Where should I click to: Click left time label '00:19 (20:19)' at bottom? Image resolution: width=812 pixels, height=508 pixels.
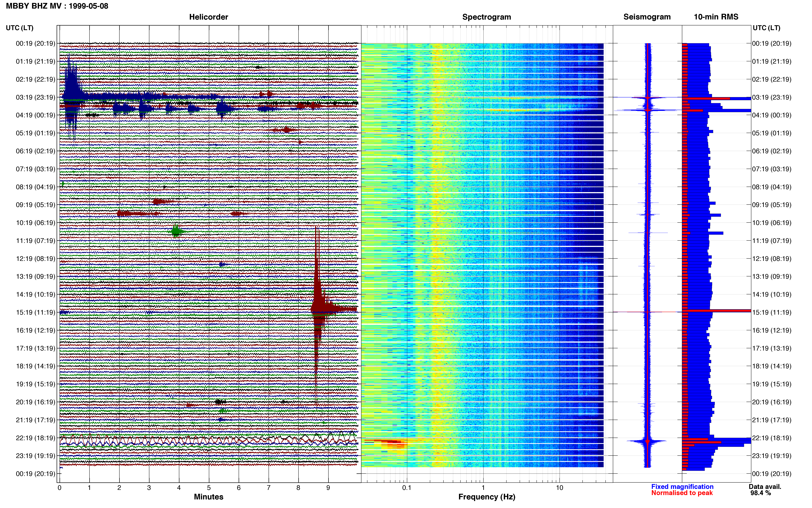coord(36,474)
